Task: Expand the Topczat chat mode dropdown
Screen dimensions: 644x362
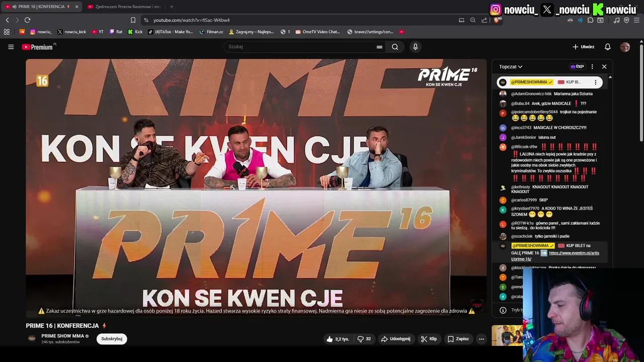Action: [x=511, y=66]
